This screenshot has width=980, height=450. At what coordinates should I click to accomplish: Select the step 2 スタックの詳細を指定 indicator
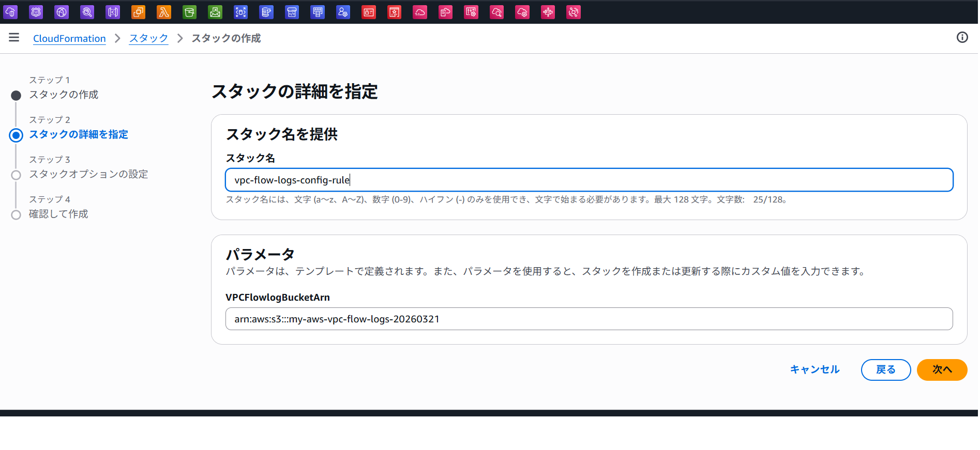[16, 135]
